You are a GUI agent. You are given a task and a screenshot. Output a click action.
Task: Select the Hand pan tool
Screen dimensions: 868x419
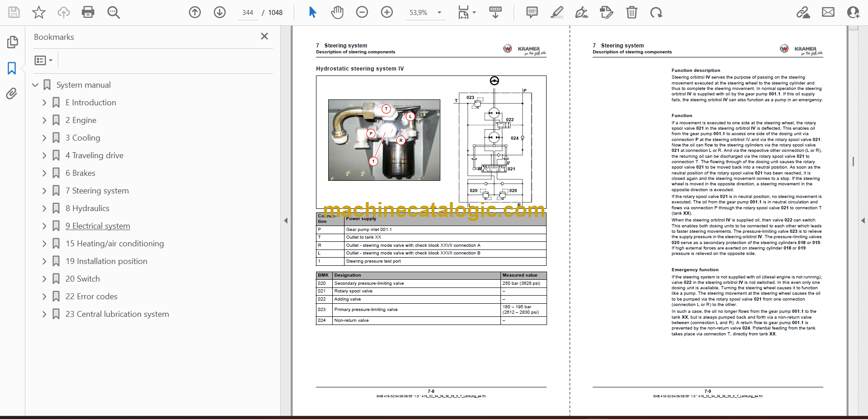(x=337, y=12)
